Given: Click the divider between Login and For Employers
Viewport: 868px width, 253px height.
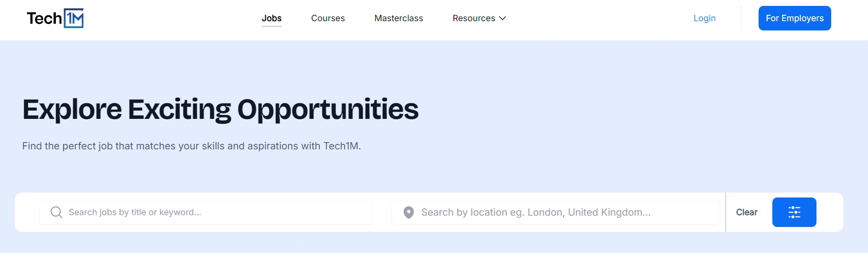Looking at the screenshot, I should click(x=741, y=18).
